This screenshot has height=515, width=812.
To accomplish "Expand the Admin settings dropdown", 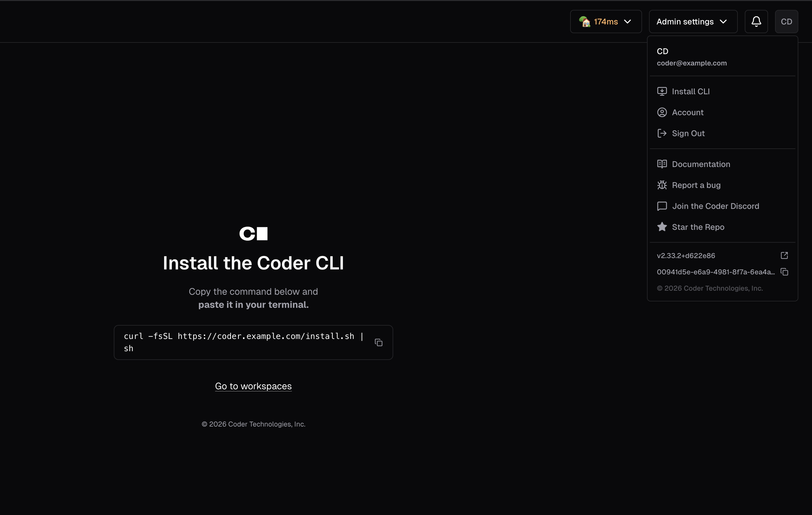I will tap(693, 22).
